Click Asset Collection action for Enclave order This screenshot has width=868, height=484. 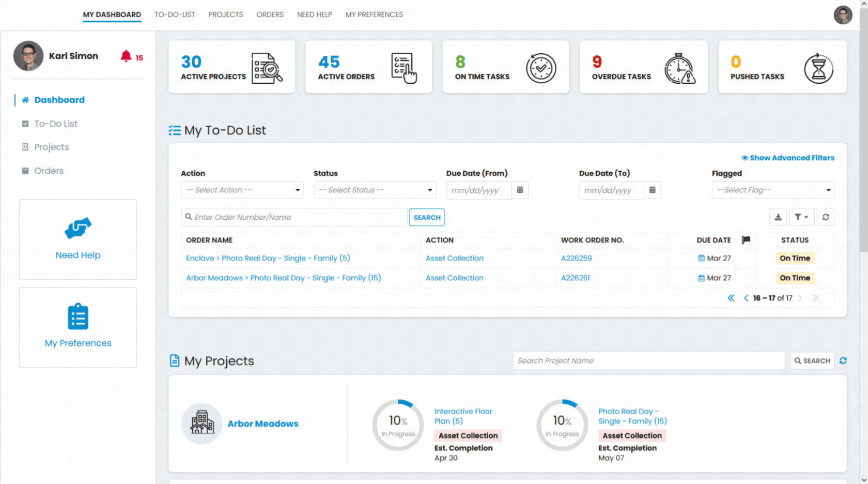tap(455, 258)
